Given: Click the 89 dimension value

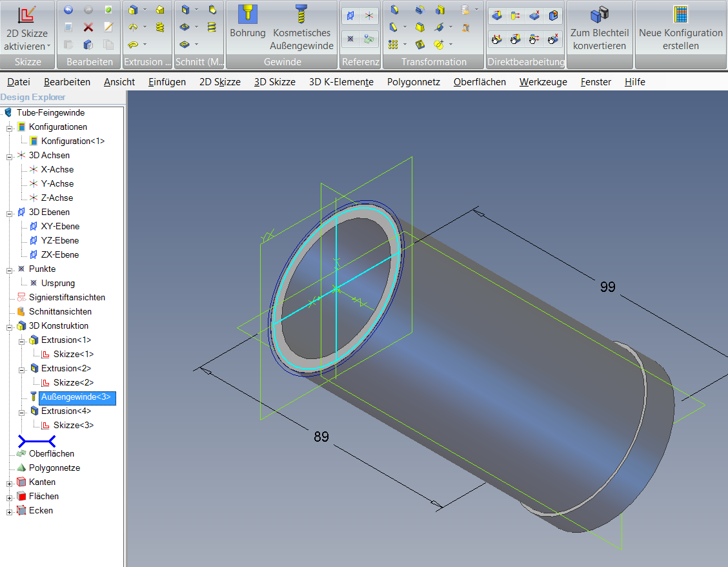Looking at the screenshot, I should 321,437.
